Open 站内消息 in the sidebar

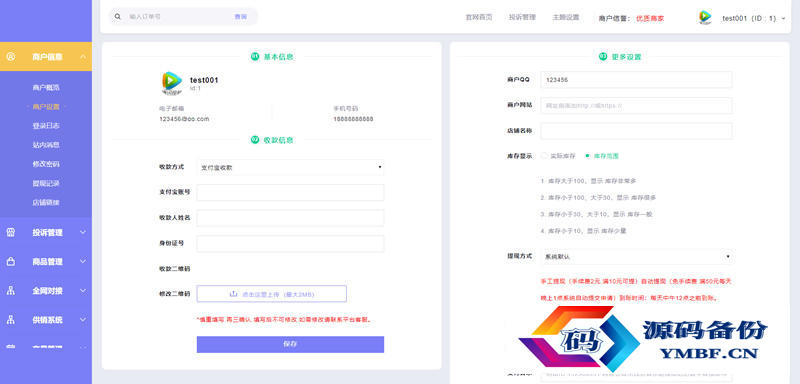46,145
